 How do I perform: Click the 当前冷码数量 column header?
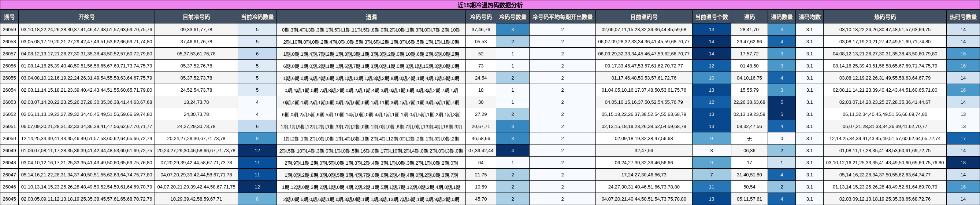(257, 17)
